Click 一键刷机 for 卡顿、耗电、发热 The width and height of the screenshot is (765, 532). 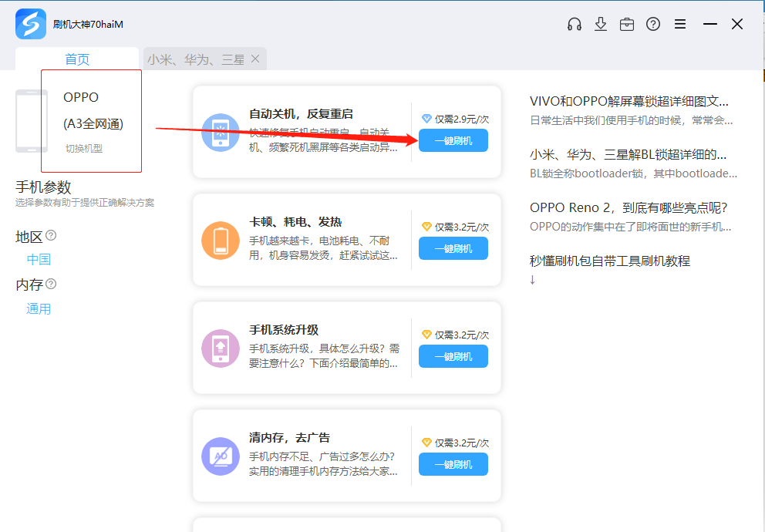click(453, 248)
